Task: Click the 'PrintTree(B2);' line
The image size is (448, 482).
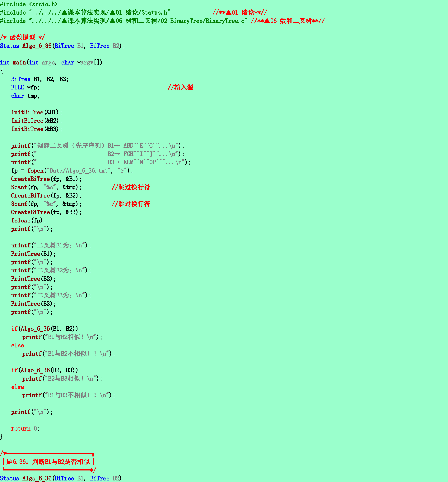Action: pos(33,279)
